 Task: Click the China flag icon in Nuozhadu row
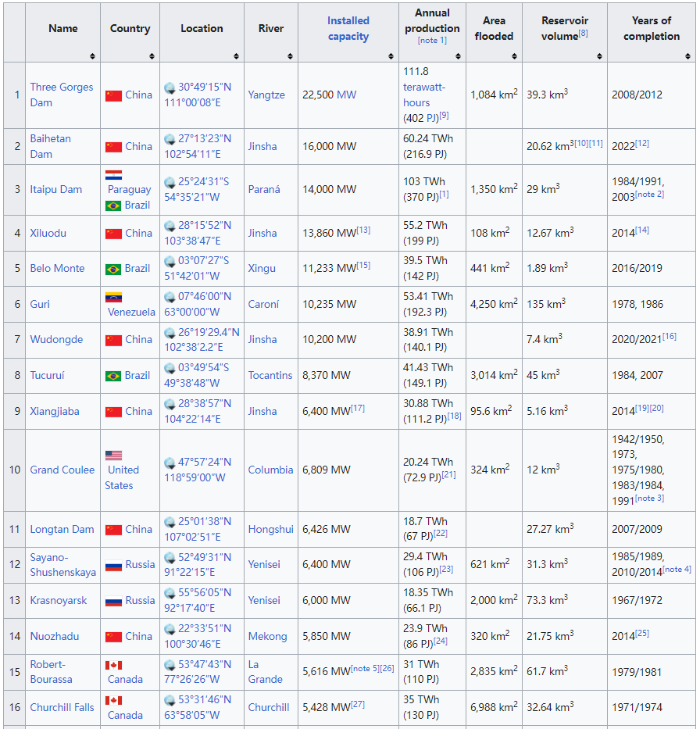click(x=113, y=637)
